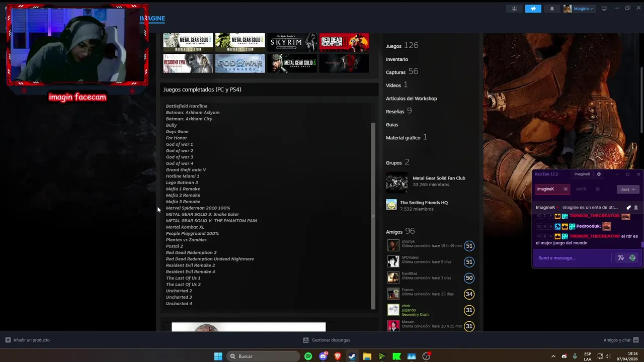Viewport: 644px width, 362px height.
Task: Select text 'Red Dead Redemption 2' in list
Action: (x=191, y=252)
